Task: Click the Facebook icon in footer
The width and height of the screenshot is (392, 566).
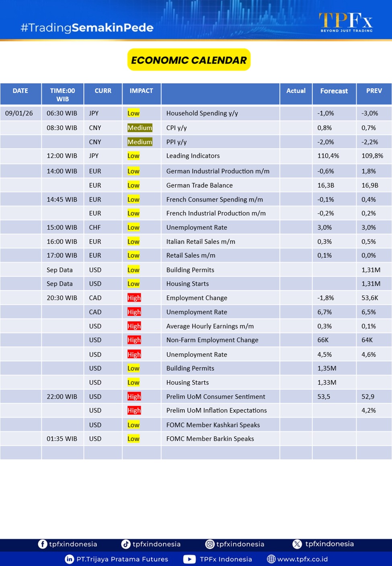Action: pos(43,544)
